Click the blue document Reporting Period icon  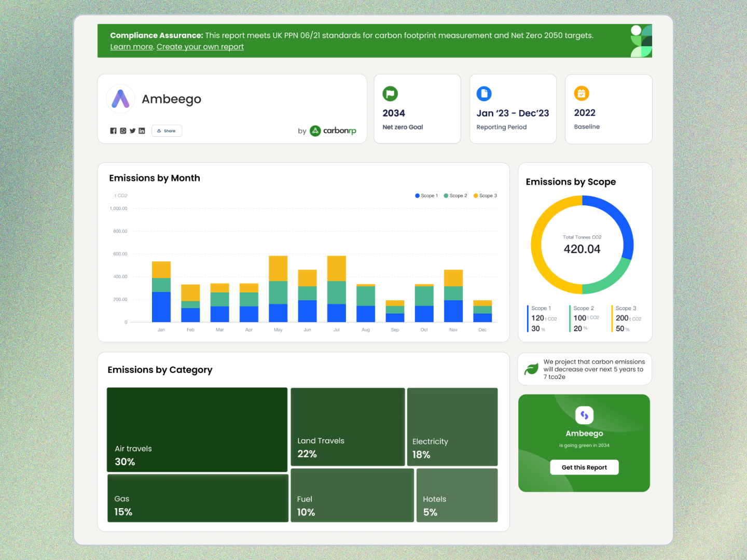pyautogui.click(x=484, y=94)
